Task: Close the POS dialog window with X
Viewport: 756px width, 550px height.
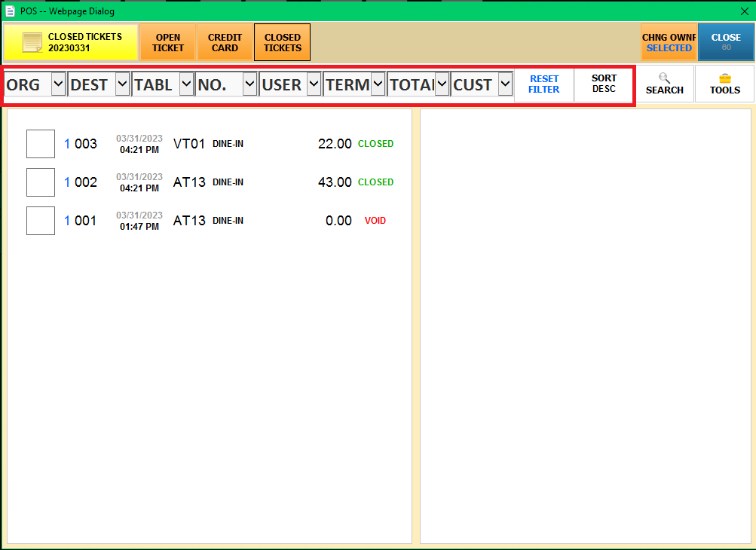Action: [x=744, y=11]
